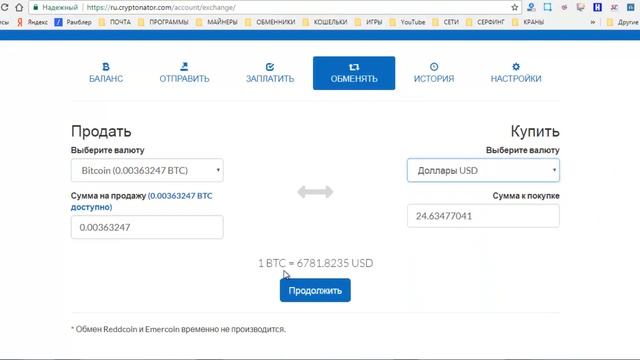Open the КРАНЫ bookmarks folder
The image size is (640, 360).
pos(528,22)
